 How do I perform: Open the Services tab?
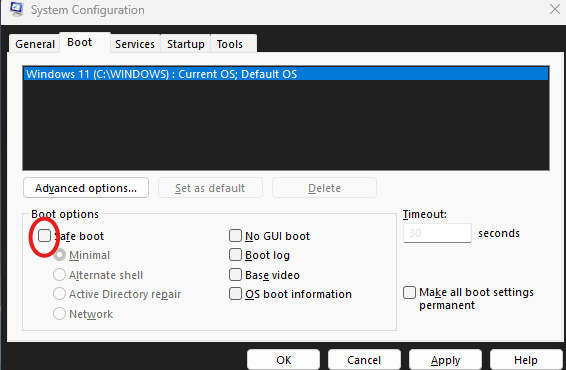[x=135, y=44]
